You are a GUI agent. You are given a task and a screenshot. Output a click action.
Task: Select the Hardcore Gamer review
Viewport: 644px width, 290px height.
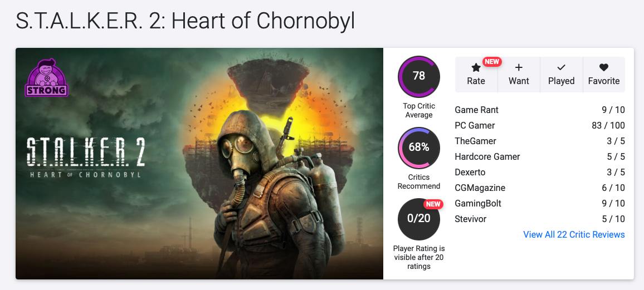click(487, 157)
